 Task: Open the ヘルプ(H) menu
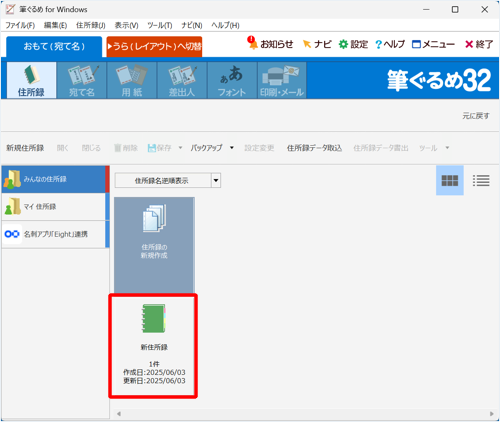point(225,25)
